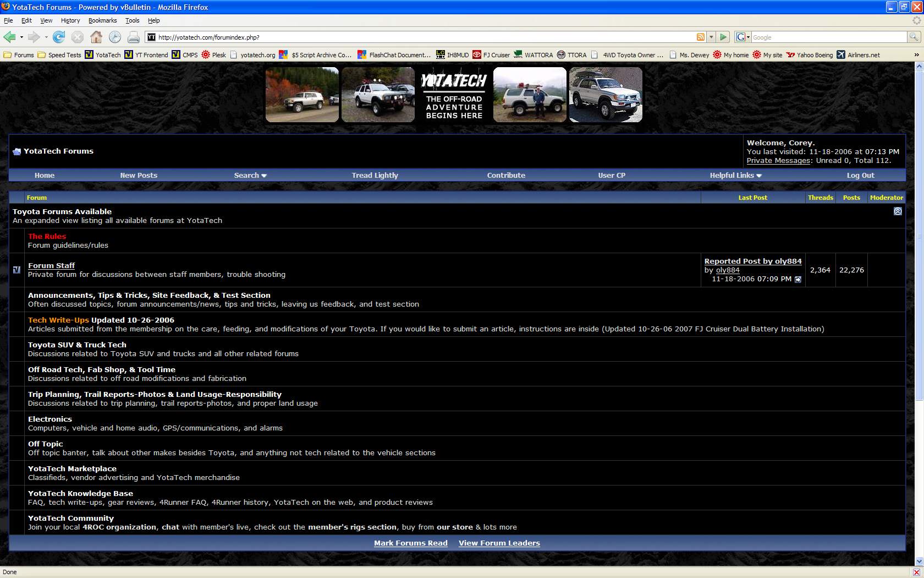Viewport: 924px width, 578px height.
Task: Click View Forum Leaders
Action: [x=499, y=543]
